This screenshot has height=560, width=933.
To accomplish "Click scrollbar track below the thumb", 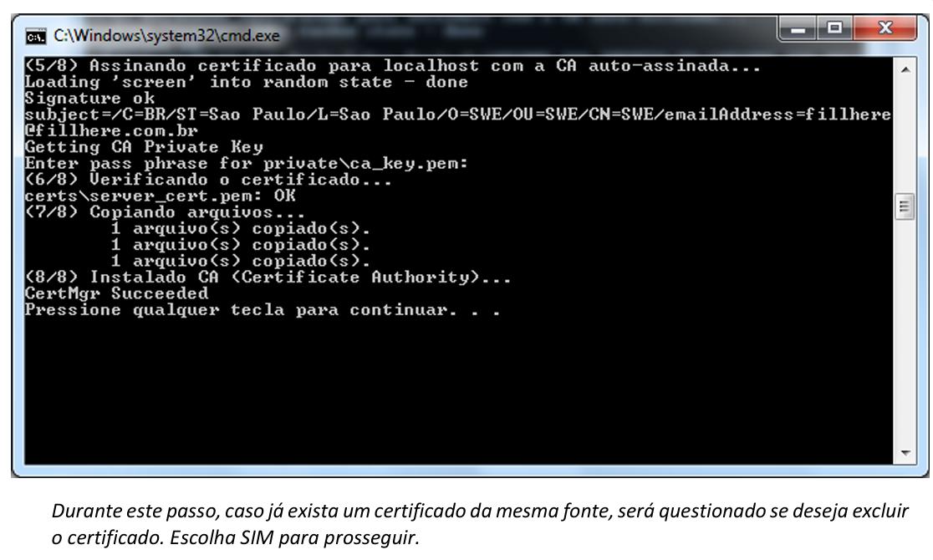I will [x=905, y=334].
